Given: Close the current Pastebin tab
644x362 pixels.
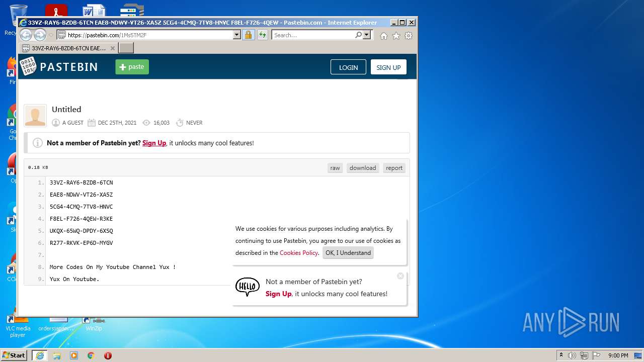Looking at the screenshot, I should pos(113,48).
